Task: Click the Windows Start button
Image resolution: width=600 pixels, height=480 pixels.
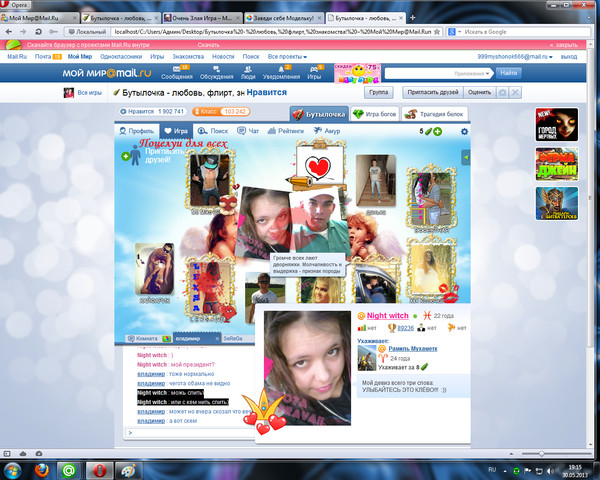Action: pos(13,470)
